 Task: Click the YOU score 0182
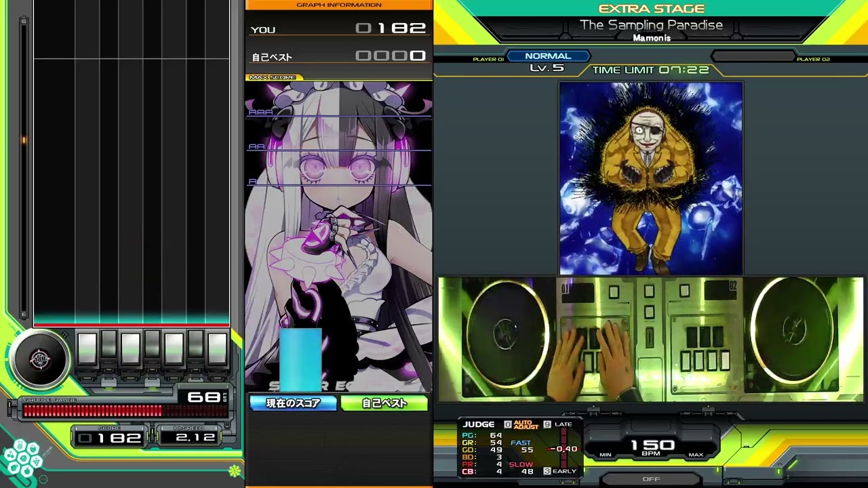point(391,28)
